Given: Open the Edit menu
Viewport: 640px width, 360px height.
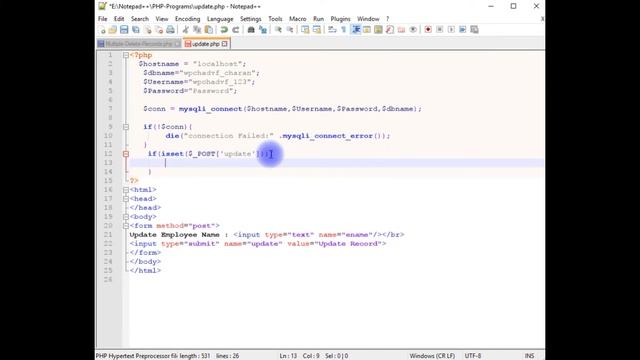Looking at the screenshot, I should point(119,19).
